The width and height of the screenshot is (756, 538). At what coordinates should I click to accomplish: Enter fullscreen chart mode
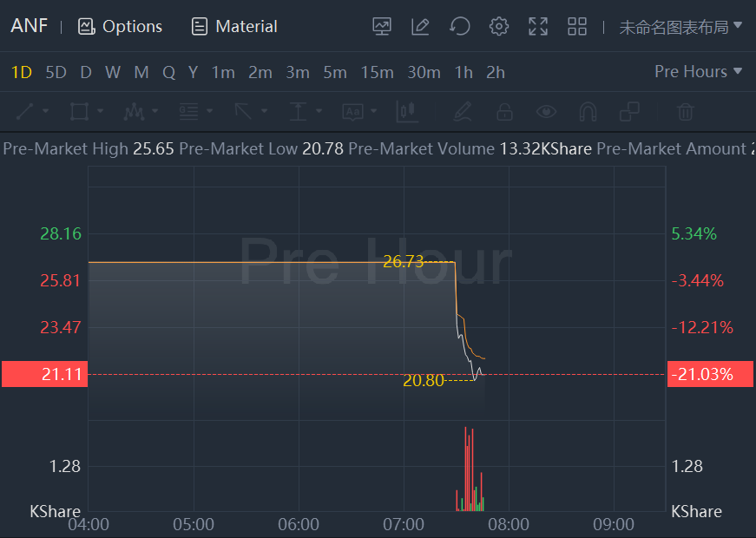pyautogui.click(x=538, y=26)
